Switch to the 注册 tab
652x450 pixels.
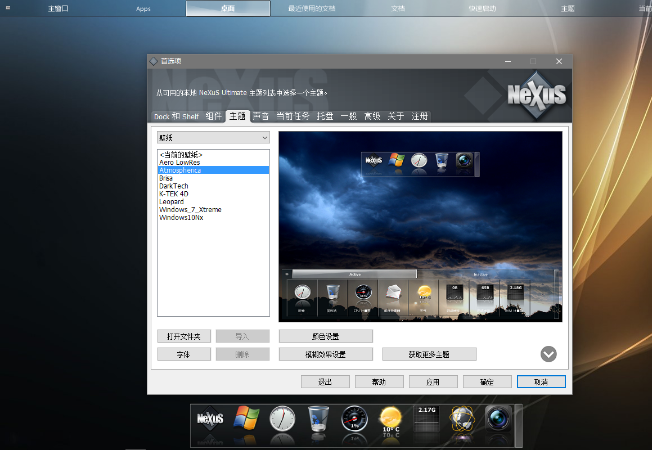tap(420, 116)
